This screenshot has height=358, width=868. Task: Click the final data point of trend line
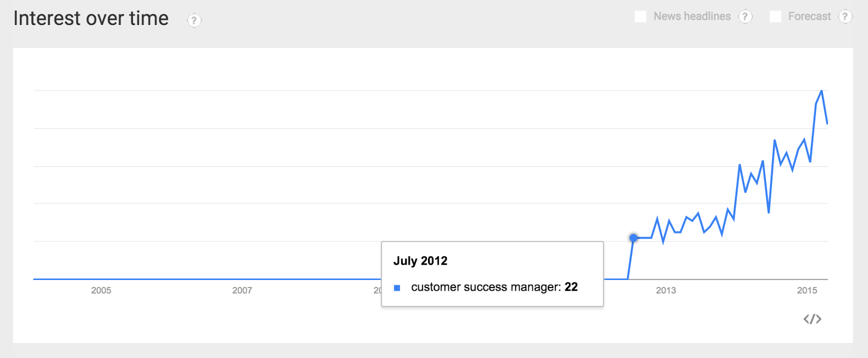(x=827, y=124)
